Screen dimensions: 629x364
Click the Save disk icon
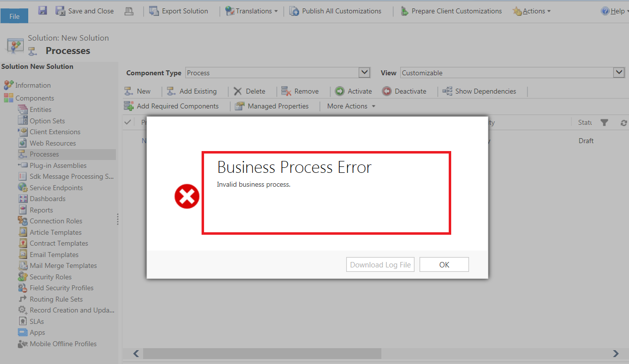[43, 10]
